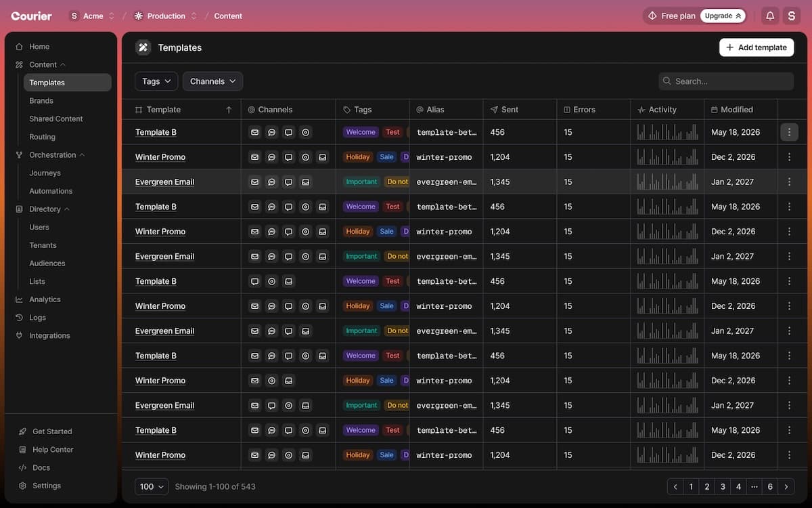The height and width of the screenshot is (508, 812).
Task: Click the Upgrade button
Action: pos(723,16)
